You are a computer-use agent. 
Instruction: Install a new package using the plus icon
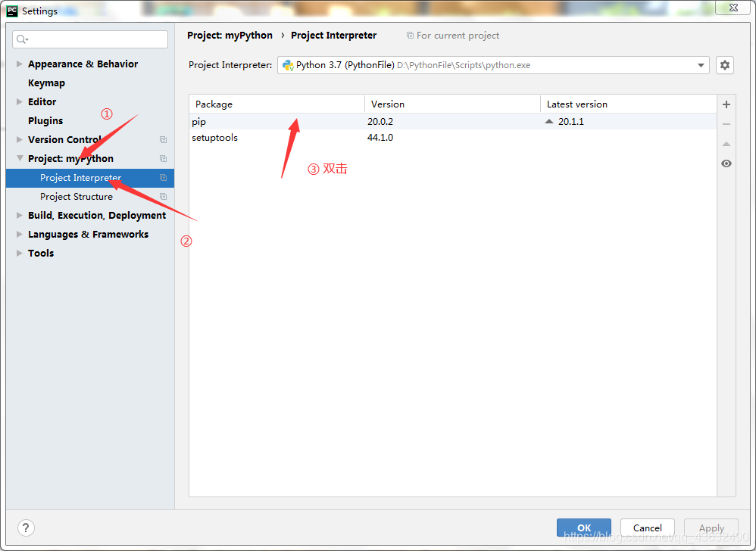[x=726, y=104]
